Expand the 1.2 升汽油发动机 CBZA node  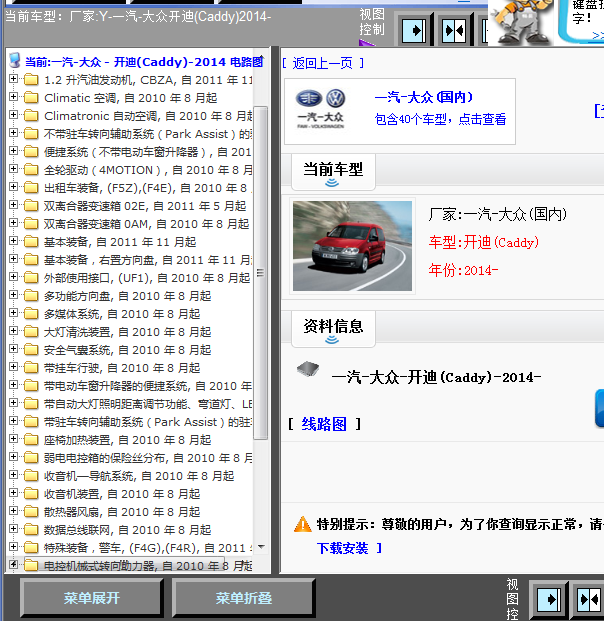13,78
